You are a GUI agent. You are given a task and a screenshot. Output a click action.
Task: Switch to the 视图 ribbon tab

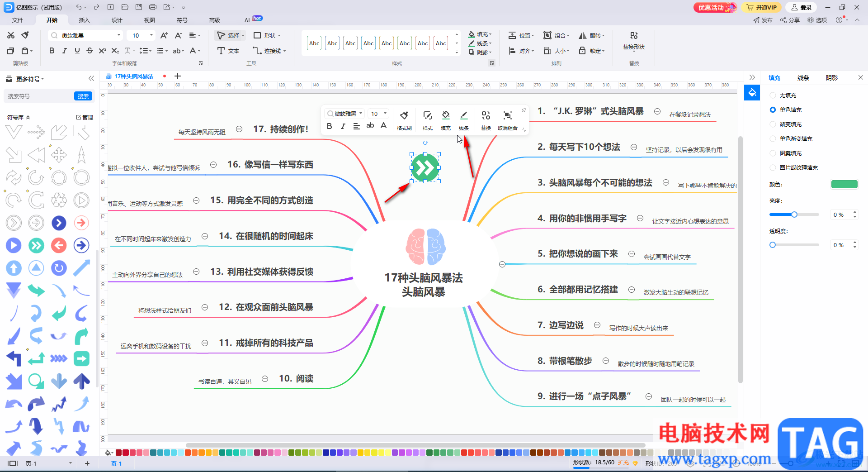click(x=150, y=20)
